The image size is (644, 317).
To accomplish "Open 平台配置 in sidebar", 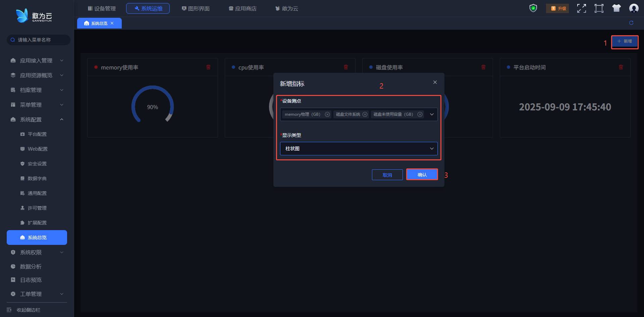I will (x=37, y=134).
